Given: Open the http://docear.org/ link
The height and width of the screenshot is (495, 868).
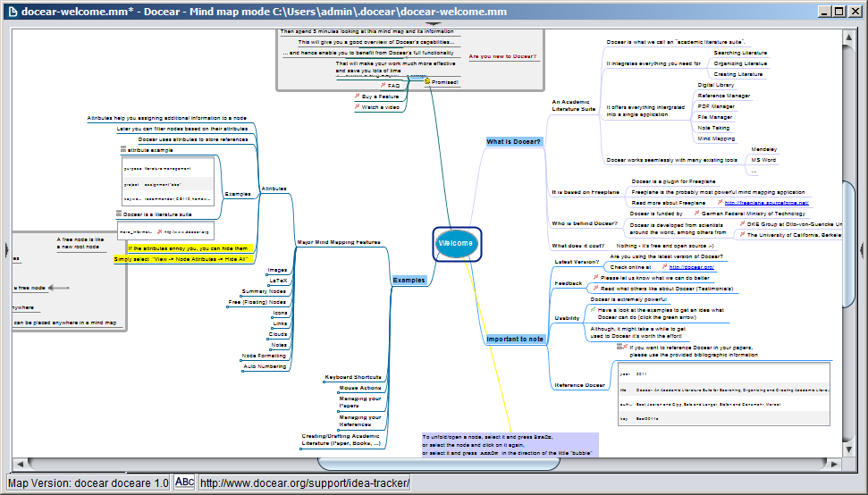Looking at the screenshot, I should [x=691, y=266].
